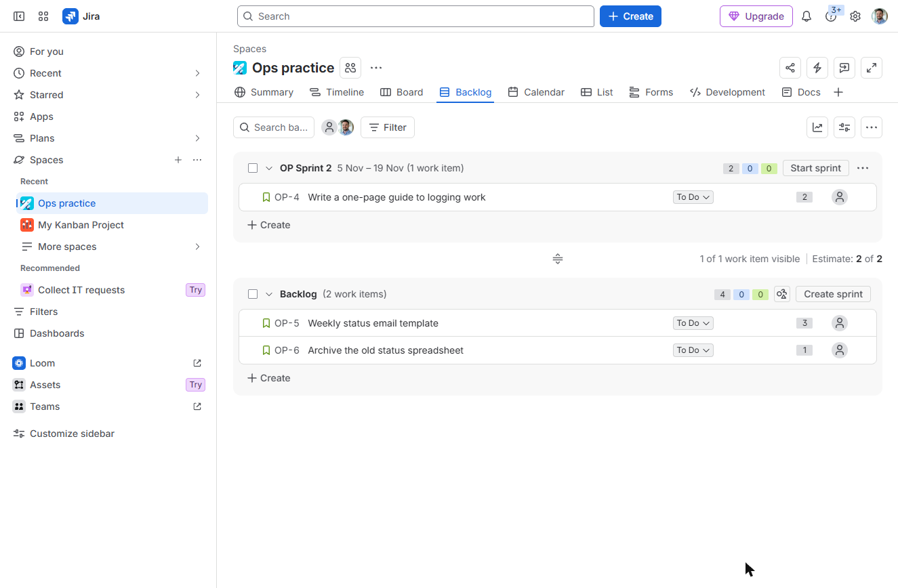
Task: Collapse the OP Sprint 2 section chevron
Action: click(x=269, y=168)
